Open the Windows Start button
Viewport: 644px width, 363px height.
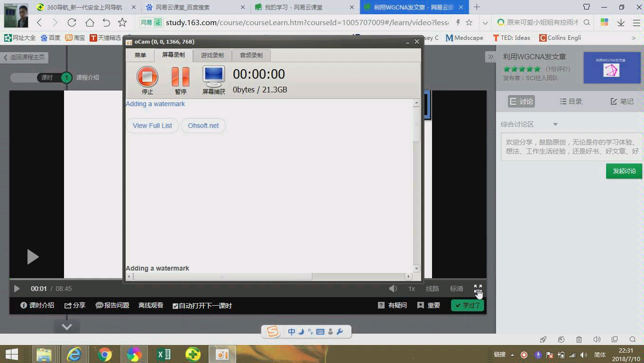(x=11, y=354)
